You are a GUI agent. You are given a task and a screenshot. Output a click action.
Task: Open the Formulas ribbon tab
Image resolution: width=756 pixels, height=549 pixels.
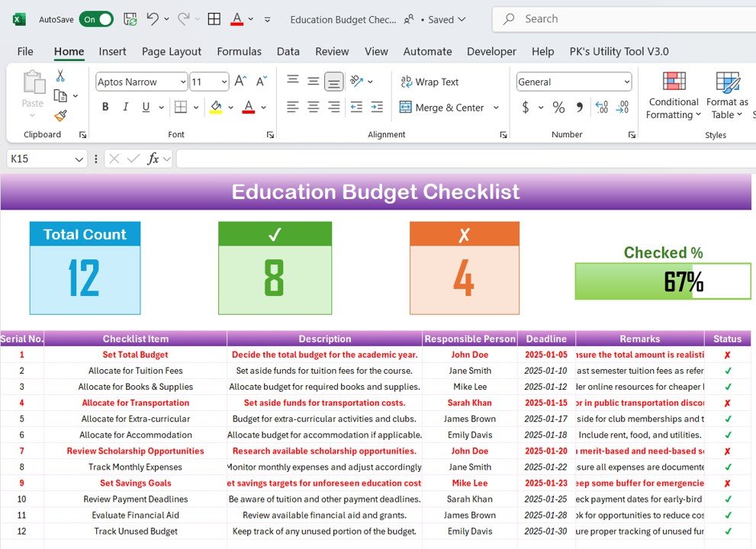[239, 51]
